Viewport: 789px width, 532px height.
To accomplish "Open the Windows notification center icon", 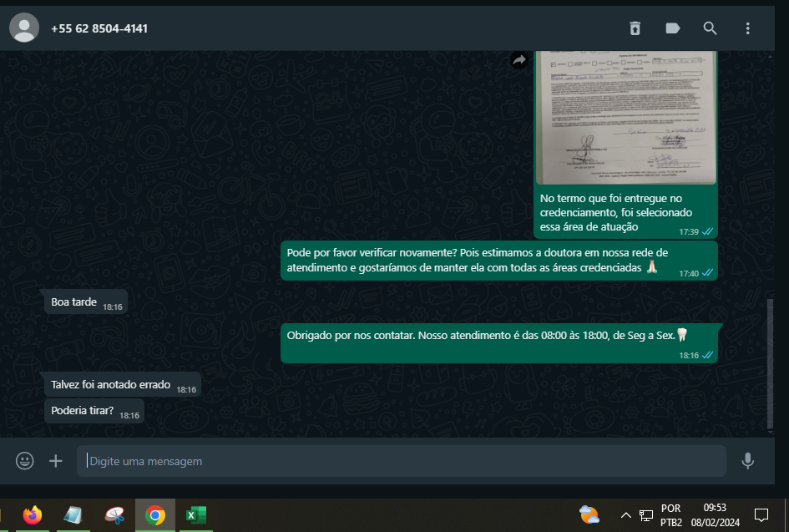I will tap(761, 515).
